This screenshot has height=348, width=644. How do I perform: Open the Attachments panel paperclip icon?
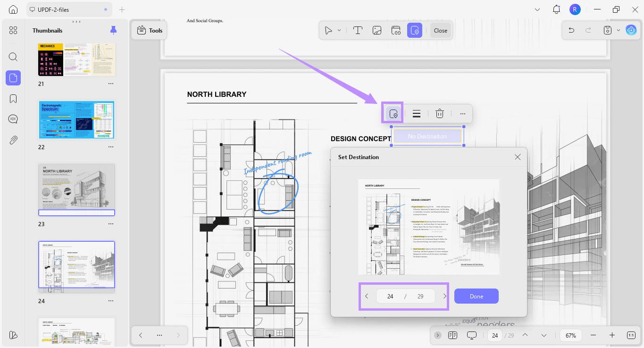pyautogui.click(x=13, y=140)
